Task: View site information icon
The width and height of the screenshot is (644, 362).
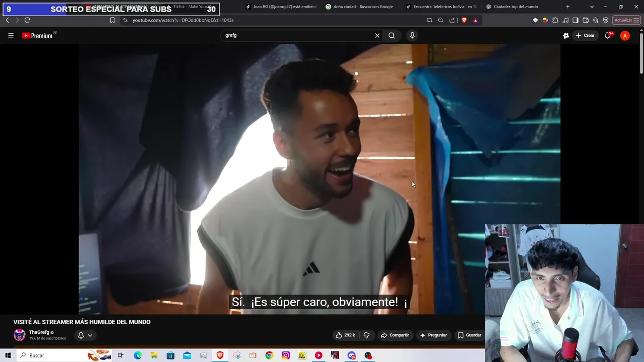Action: click(x=125, y=20)
